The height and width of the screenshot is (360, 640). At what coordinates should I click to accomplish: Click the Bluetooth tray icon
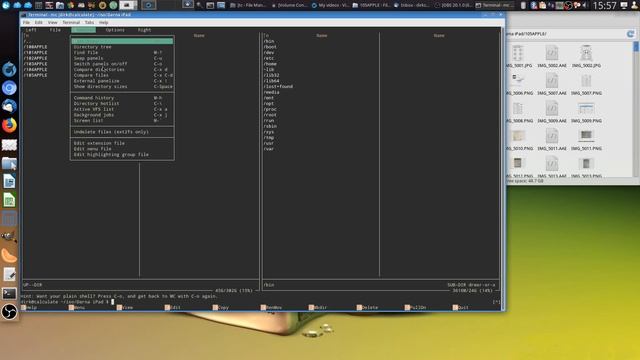click(x=533, y=5)
